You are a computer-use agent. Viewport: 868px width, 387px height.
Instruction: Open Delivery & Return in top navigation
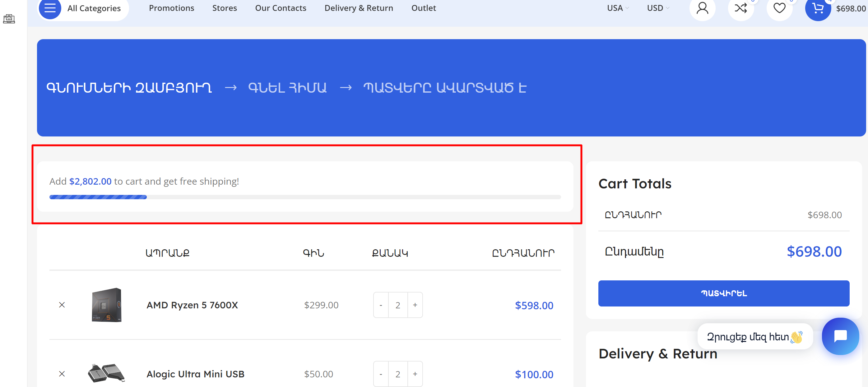point(359,8)
